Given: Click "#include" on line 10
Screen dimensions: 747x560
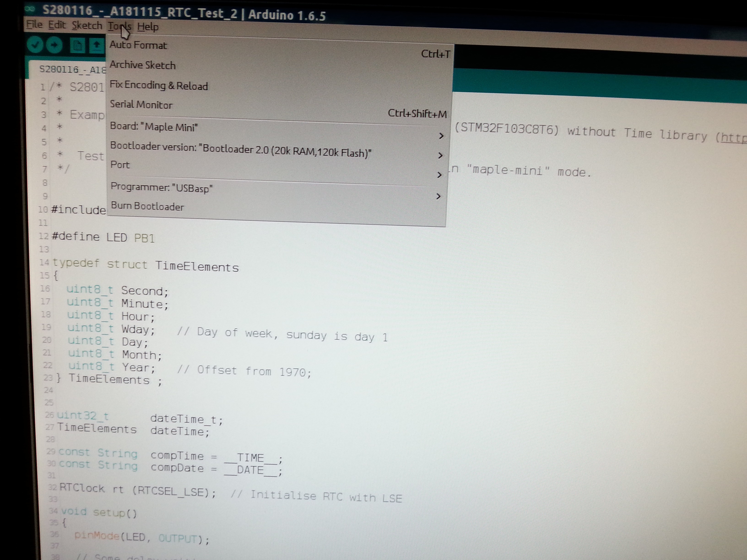Looking at the screenshot, I should tap(78, 210).
